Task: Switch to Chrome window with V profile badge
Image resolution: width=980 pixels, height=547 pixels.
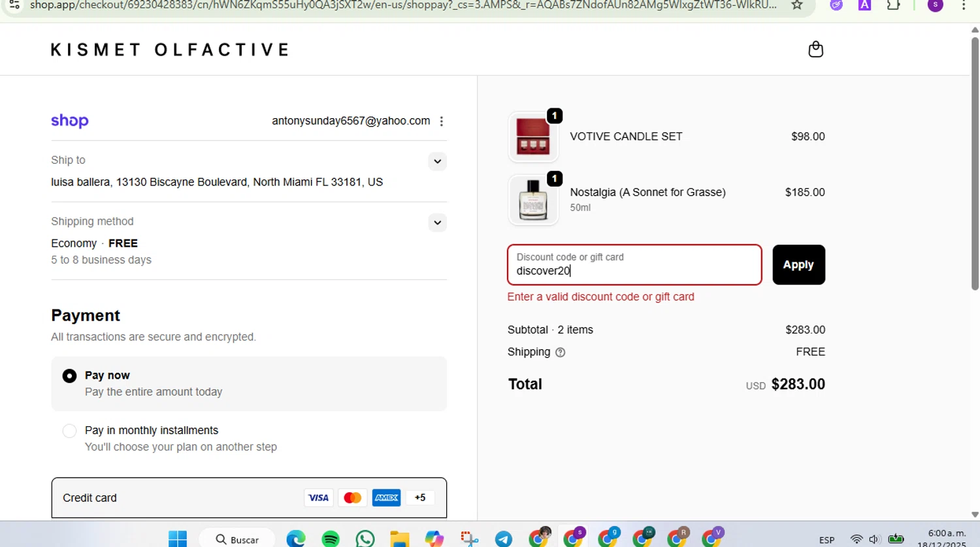Action: coord(712,538)
